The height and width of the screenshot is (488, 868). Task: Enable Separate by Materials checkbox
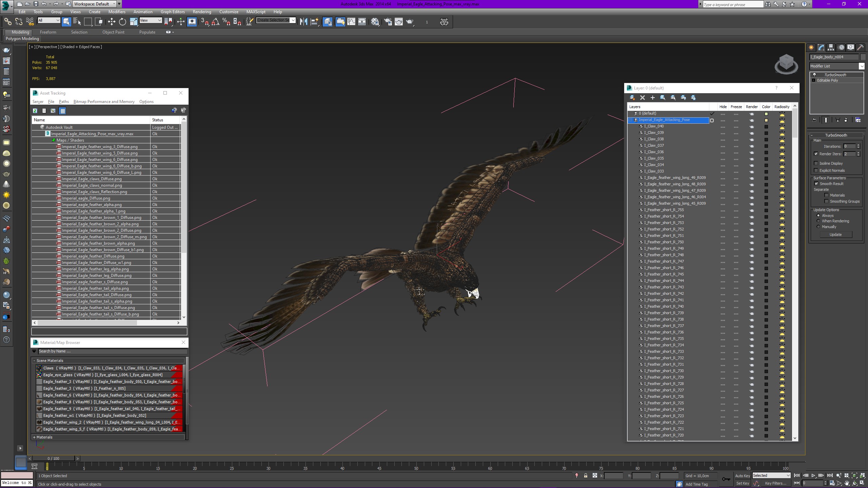(x=826, y=195)
